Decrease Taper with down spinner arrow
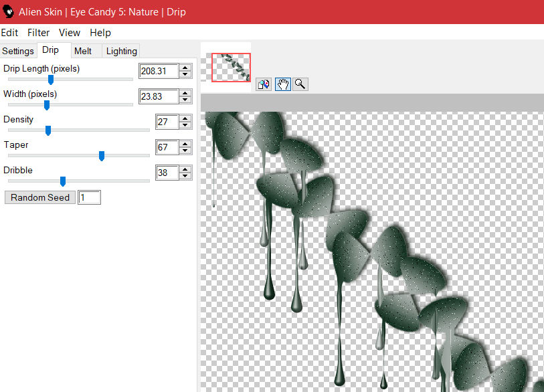The height and width of the screenshot is (392, 544). pos(185,151)
